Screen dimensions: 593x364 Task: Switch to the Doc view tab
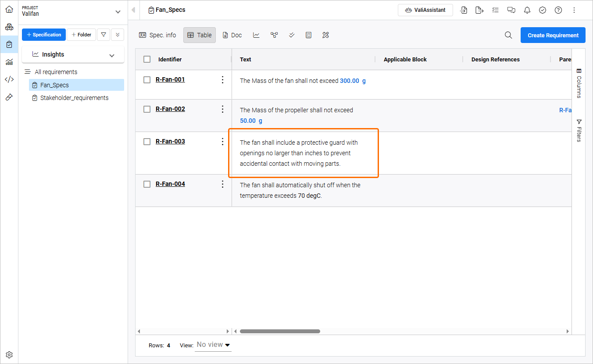pyautogui.click(x=232, y=35)
